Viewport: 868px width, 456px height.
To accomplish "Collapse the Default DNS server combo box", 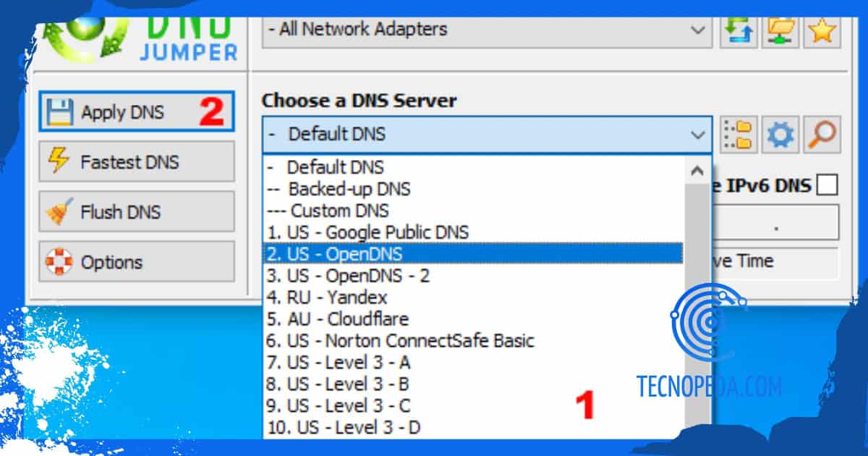I will pyautogui.click(x=487, y=135).
